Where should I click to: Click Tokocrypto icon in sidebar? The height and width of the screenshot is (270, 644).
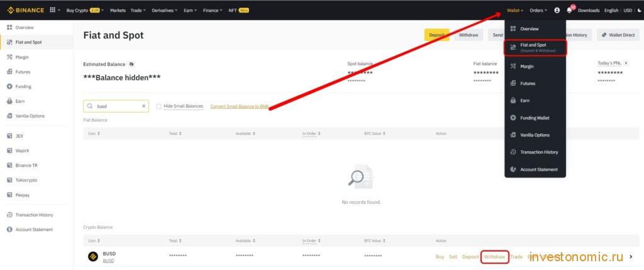9,180
